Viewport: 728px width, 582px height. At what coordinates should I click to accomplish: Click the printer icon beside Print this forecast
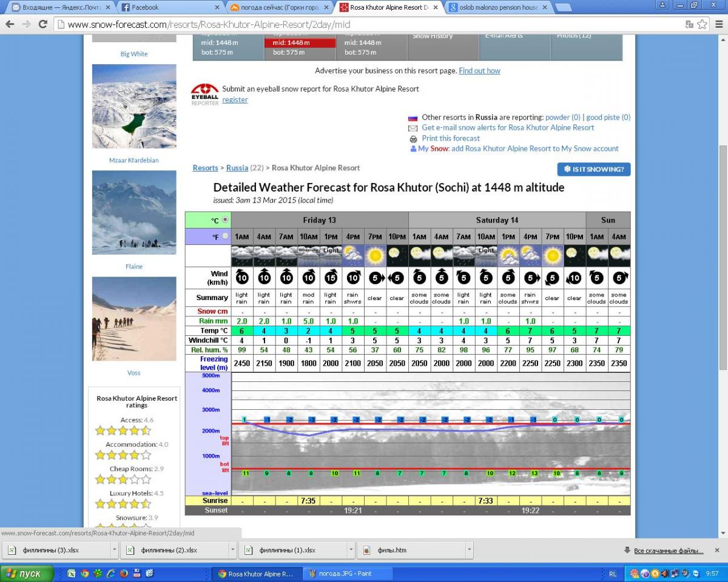(413, 139)
